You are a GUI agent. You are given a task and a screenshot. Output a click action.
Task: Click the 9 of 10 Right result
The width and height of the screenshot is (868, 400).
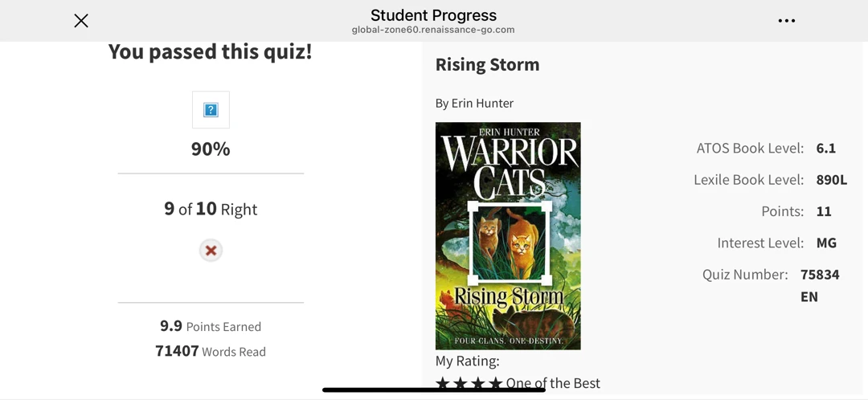tap(211, 209)
